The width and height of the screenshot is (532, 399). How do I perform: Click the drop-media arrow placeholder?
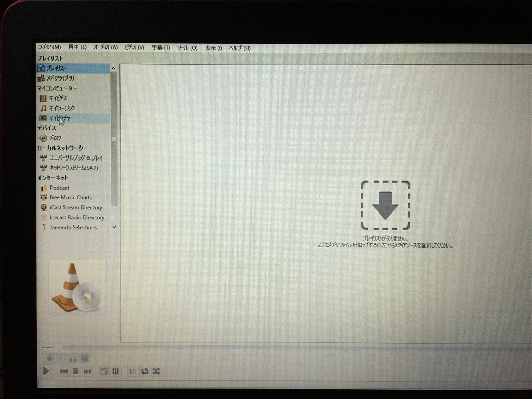pyautogui.click(x=385, y=205)
